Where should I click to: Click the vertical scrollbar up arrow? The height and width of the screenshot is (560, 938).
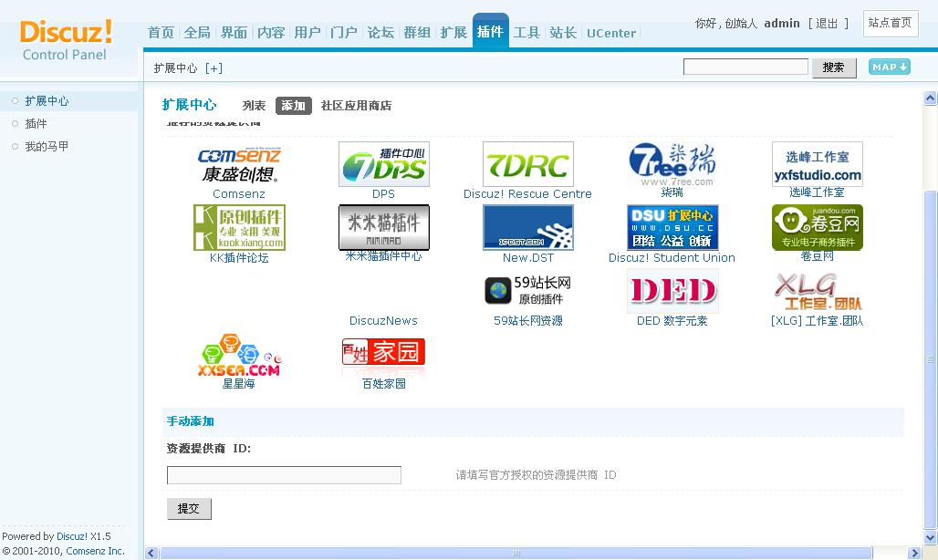click(x=930, y=99)
